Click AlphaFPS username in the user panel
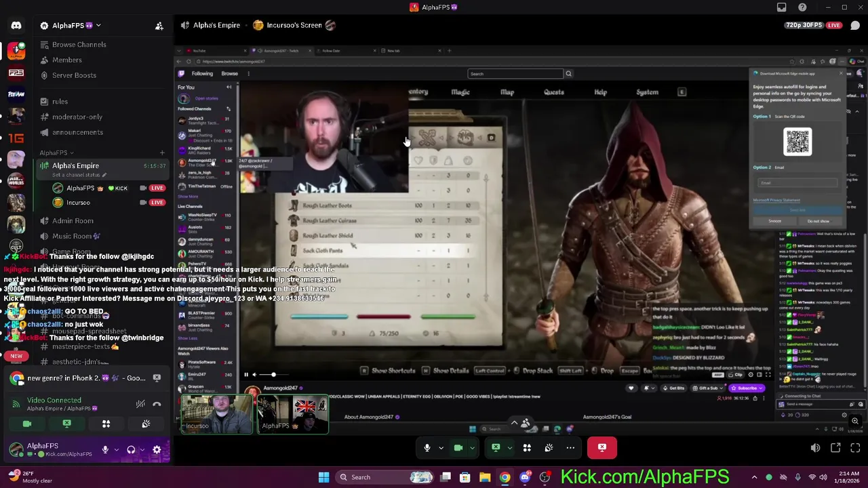The image size is (868, 488). [43, 446]
